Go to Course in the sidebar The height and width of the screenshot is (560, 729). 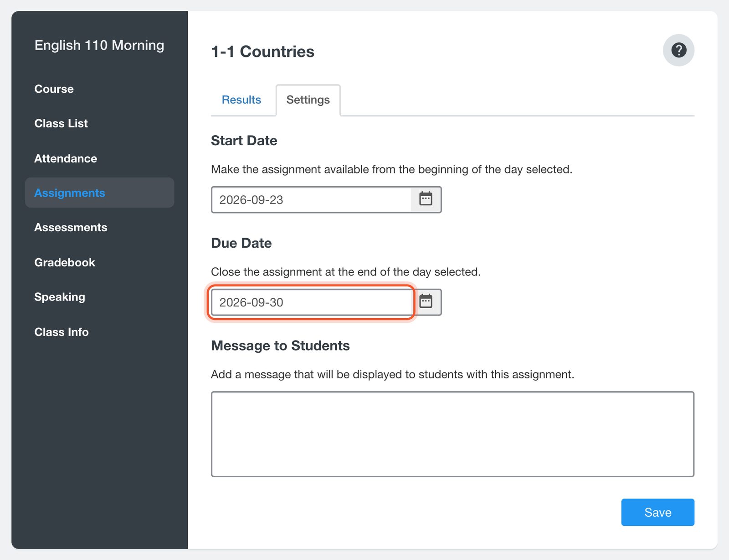click(54, 89)
